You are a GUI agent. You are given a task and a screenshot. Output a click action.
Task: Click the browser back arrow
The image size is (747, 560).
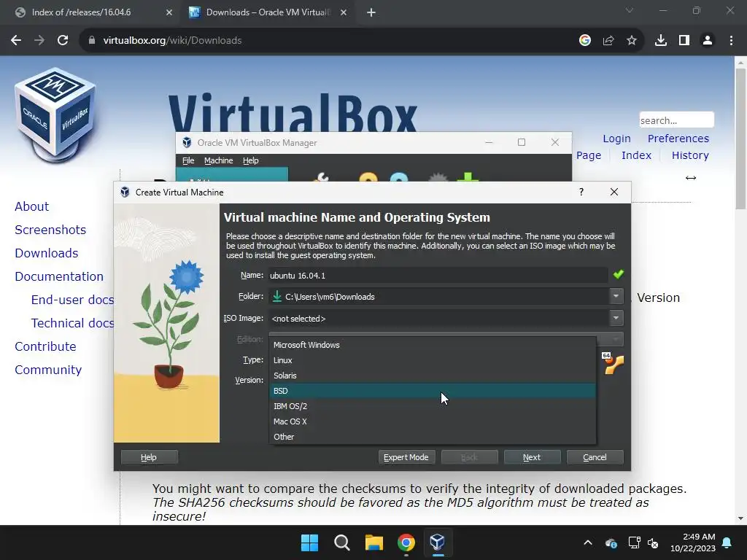click(16, 41)
